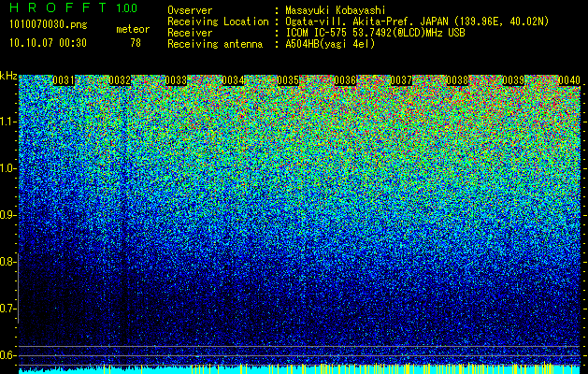Click the cyan signal level strip at bottom
Viewport: 588px width, 374px height.
pos(300,369)
